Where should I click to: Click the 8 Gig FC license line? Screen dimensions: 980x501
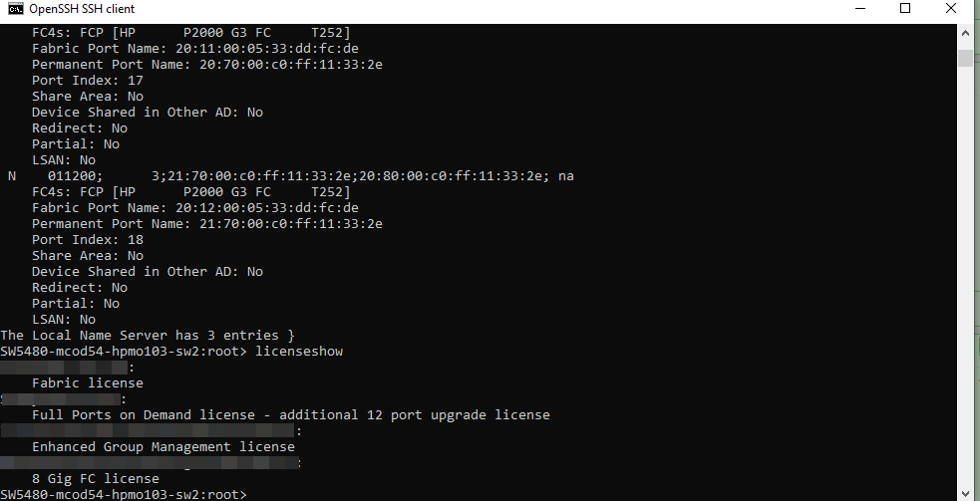[x=96, y=478]
